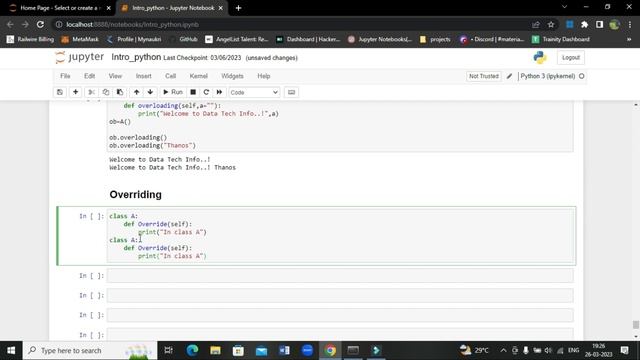The width and height of the screenshot is (640, 360).
Task: Click the notebook vertical scrollbar thumb
Action: click(x=636, y=325)
